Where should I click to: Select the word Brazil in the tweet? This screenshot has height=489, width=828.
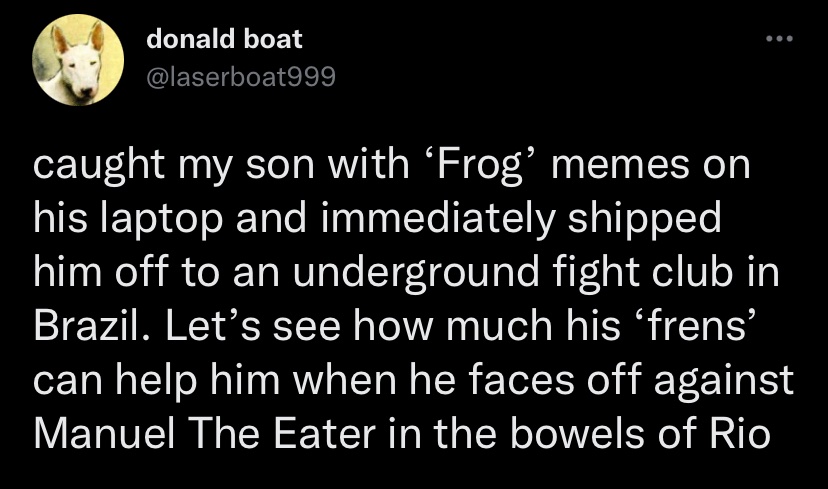(87, 326)
